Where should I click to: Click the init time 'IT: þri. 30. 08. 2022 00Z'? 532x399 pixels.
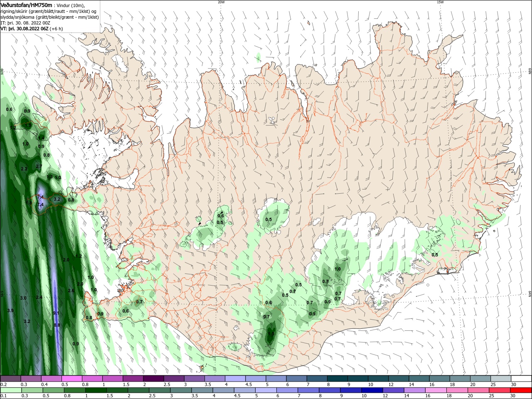tap(25, 23)
